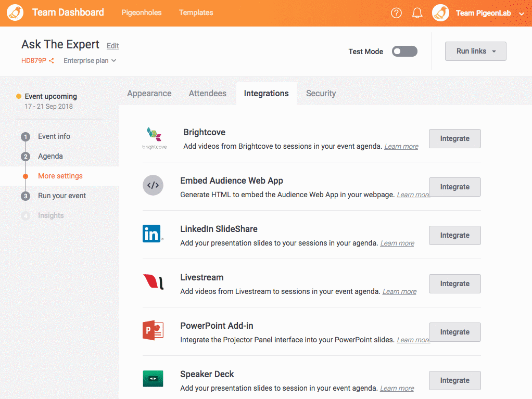Integrate Brightcove

click(454, 139)
